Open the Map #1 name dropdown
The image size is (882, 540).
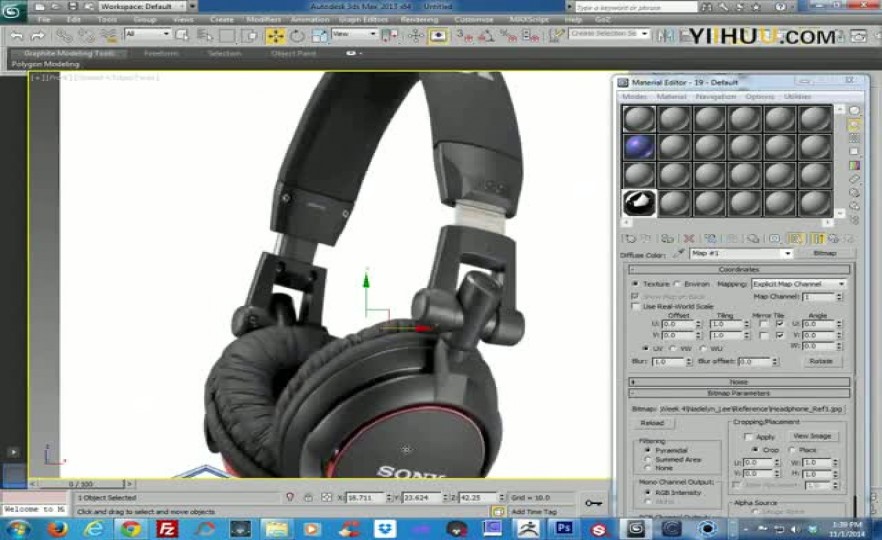(x=788, y=254)
